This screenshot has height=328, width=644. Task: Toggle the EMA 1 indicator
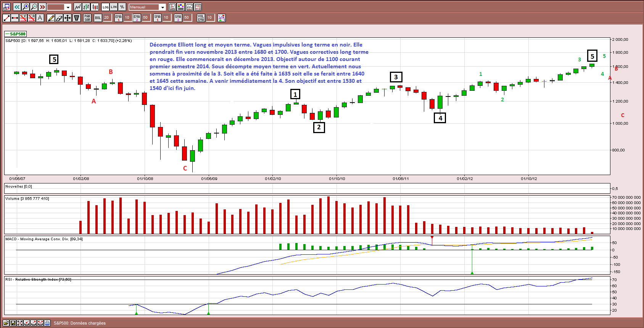click(119, 18)
